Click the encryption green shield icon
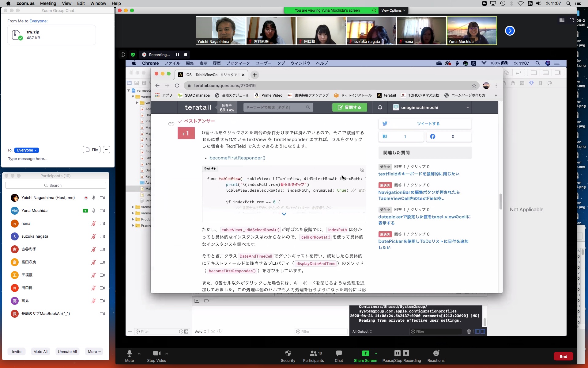The height and width of the screenshot is (368, 588). pyautogui.click(x=133, y=55)
